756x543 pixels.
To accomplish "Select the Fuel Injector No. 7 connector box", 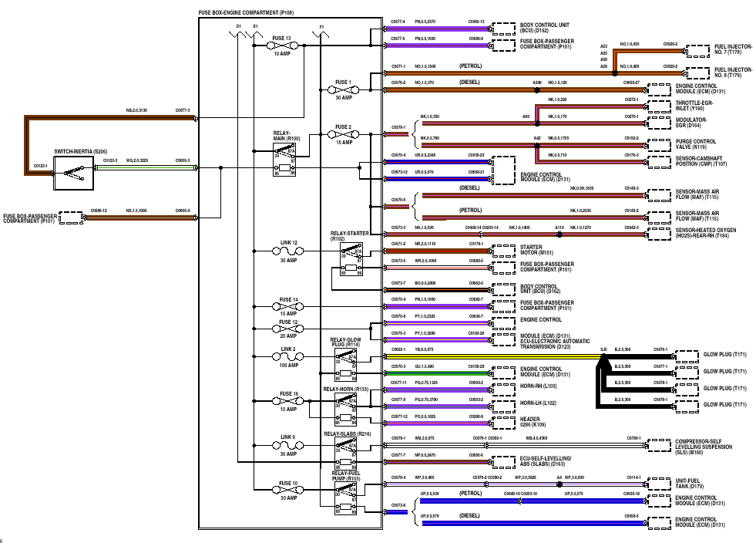I will pos(696,50).
